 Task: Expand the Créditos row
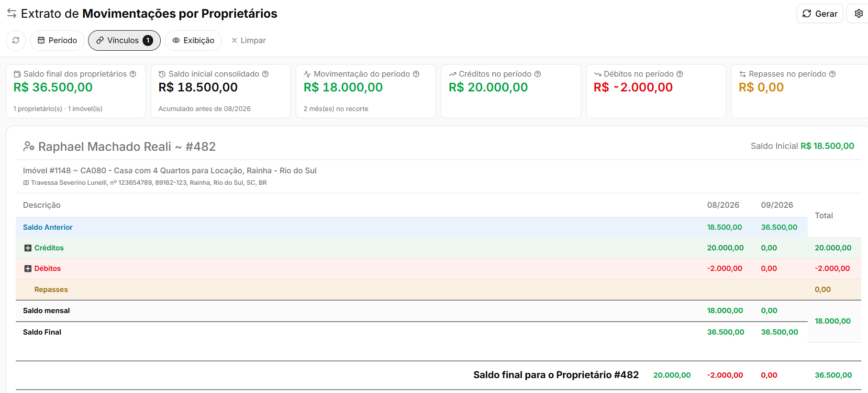pos(28,248)
